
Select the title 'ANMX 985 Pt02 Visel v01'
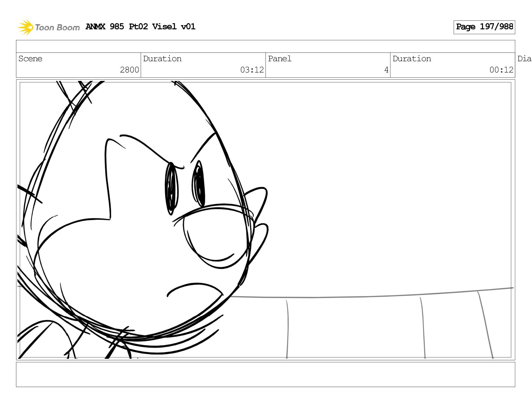click(141, 27)
